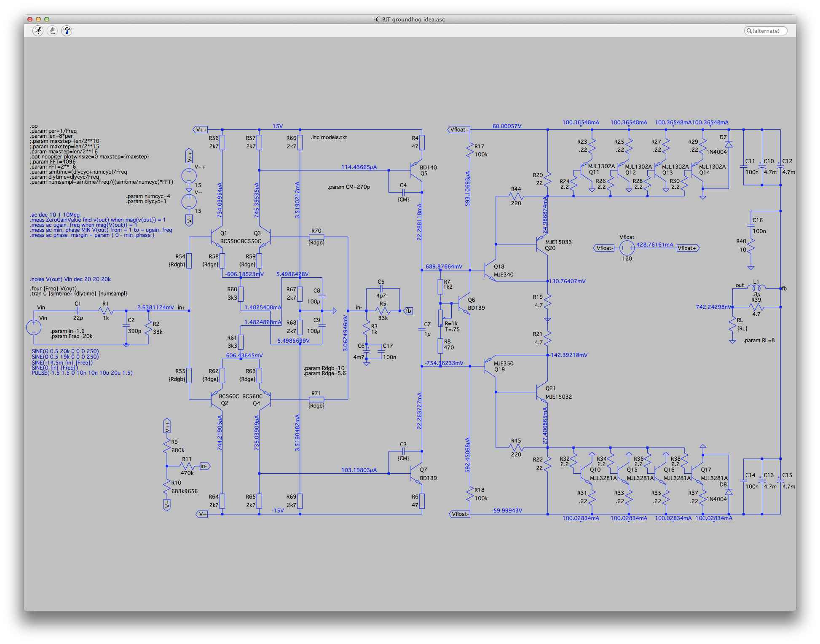The width and height of the screenshot is (820, 644).
Task: Select the R18 100k resistor
Action: [470, 494]
